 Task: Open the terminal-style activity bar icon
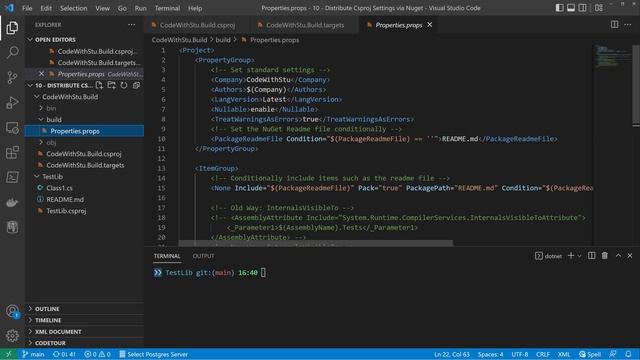tap(12, 177)
